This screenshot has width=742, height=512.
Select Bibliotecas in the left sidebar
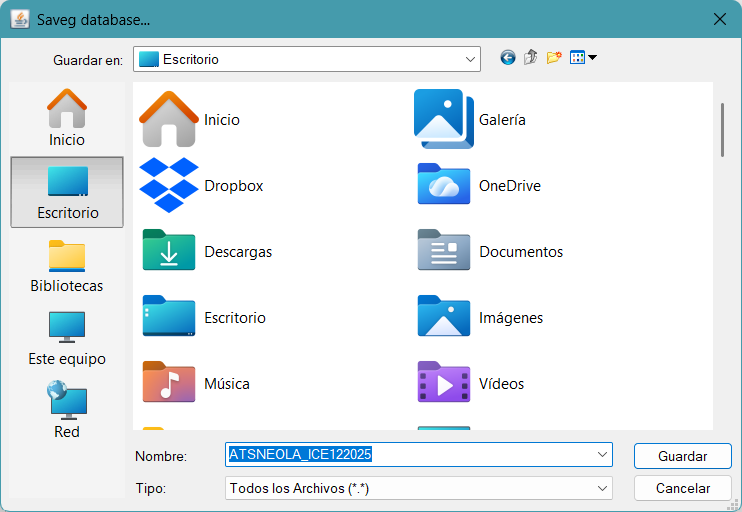(x=67, y=265)
